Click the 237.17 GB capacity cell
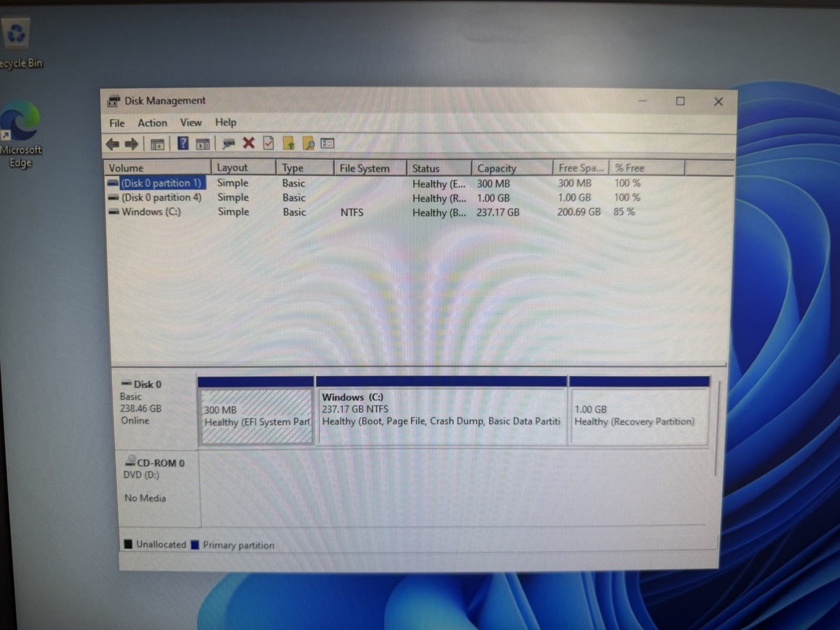 coord(498,212)
